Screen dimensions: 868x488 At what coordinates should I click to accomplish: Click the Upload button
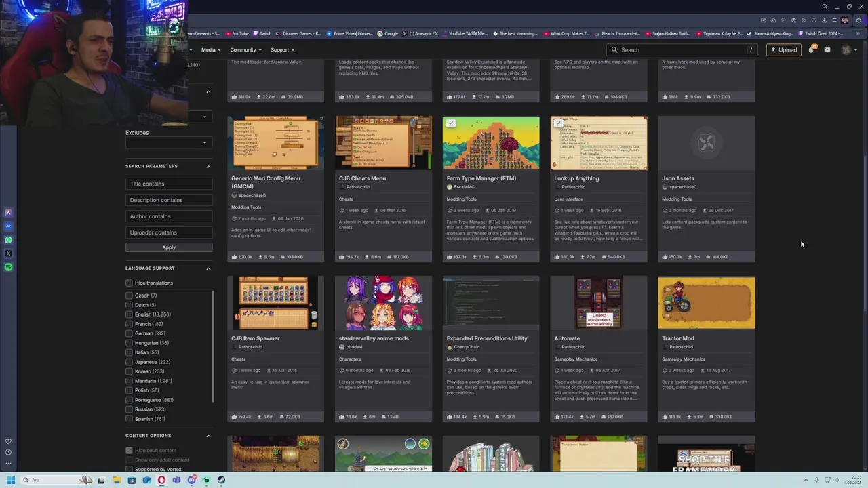pyautogui.click(x=783, y=49)
